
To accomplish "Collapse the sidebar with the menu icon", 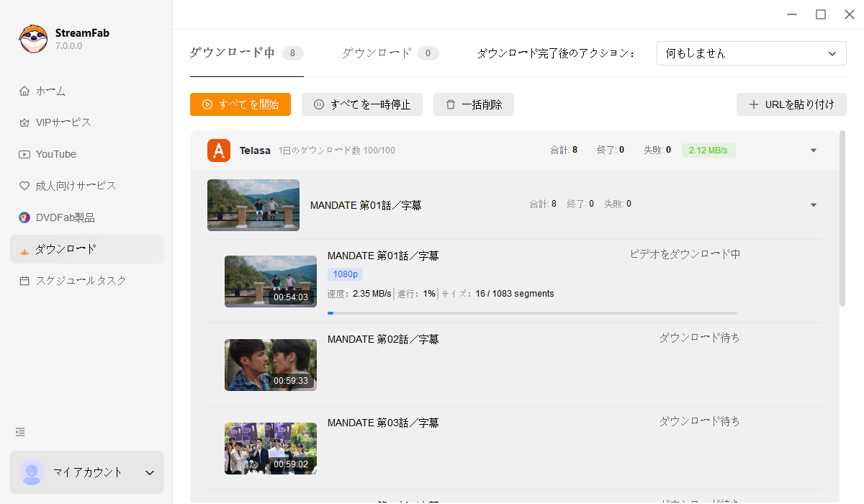I will point(20,432).
